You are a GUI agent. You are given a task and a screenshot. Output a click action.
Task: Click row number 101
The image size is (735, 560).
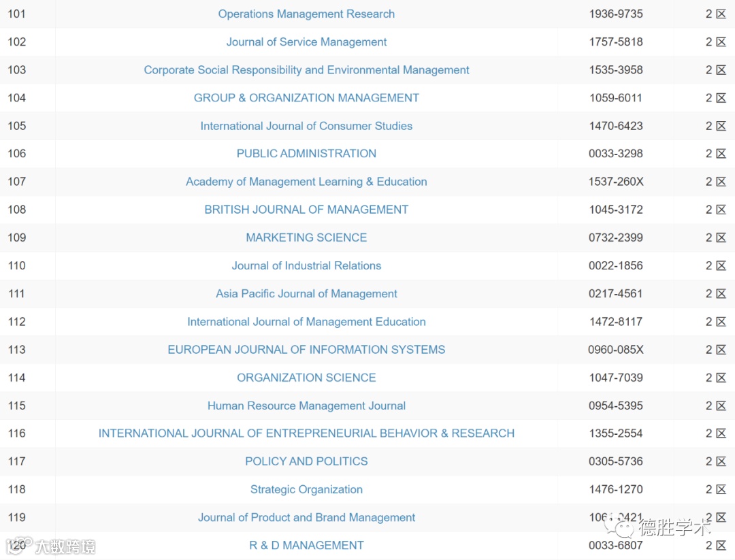pyautogui.click(x=16, y=14)
